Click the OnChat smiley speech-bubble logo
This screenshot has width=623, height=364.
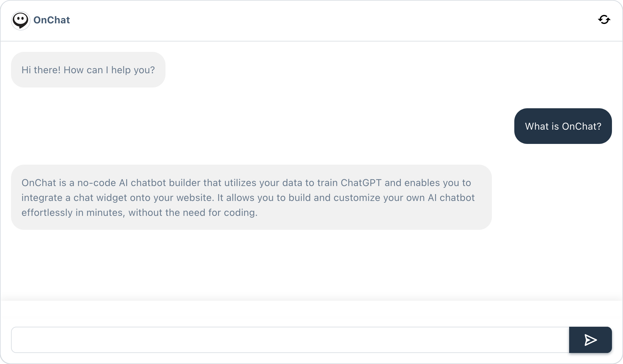[x=20, y=20]
